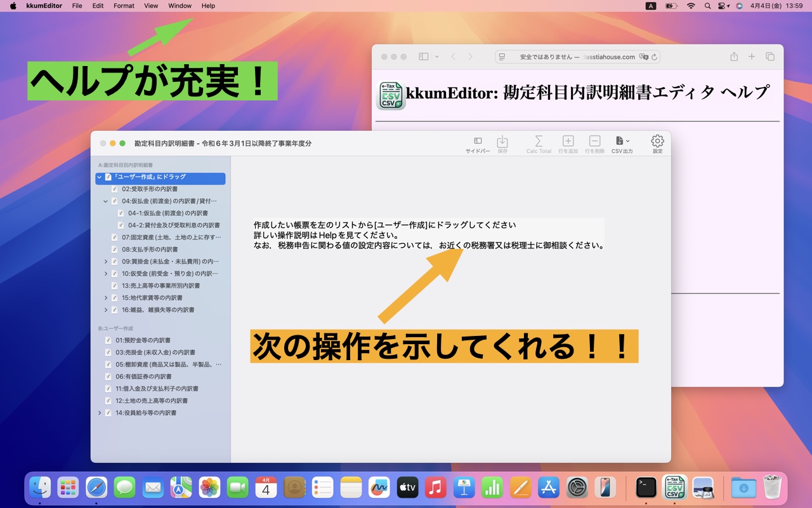
Task: Open Spotlight search icon in menu bar
Action: point(708,6)
